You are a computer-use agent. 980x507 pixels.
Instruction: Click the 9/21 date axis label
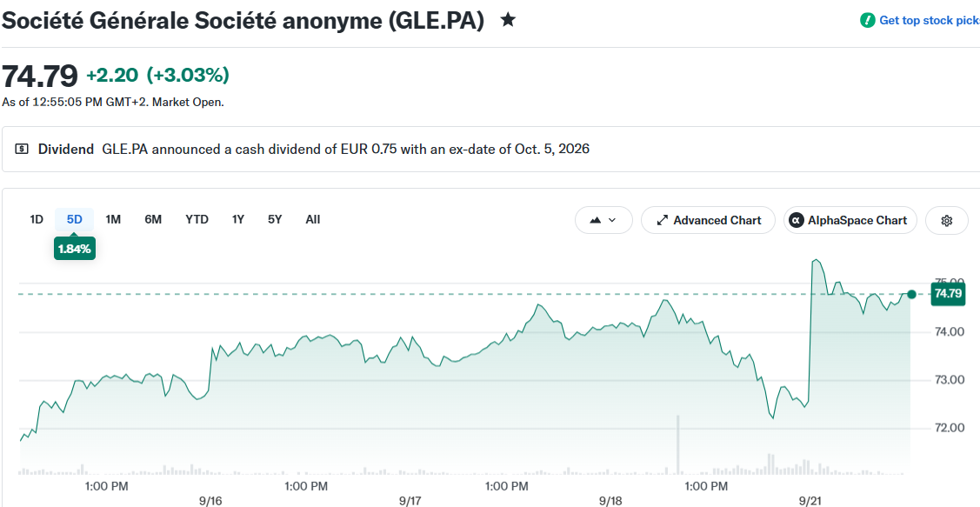810,502
